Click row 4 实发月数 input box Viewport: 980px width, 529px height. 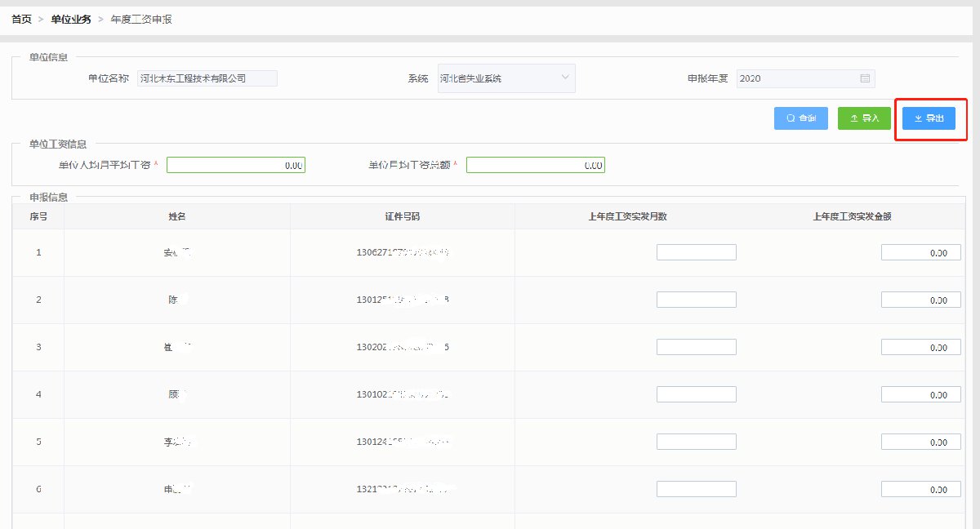pyautogui.click(x=696, y=394)
